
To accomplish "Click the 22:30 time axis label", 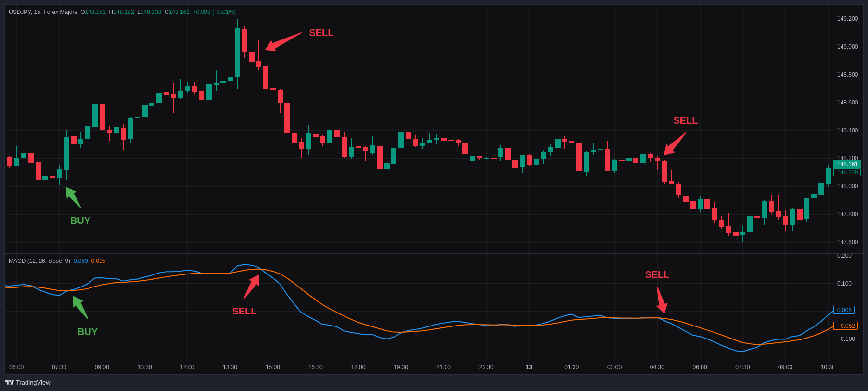I will point(486,367).
